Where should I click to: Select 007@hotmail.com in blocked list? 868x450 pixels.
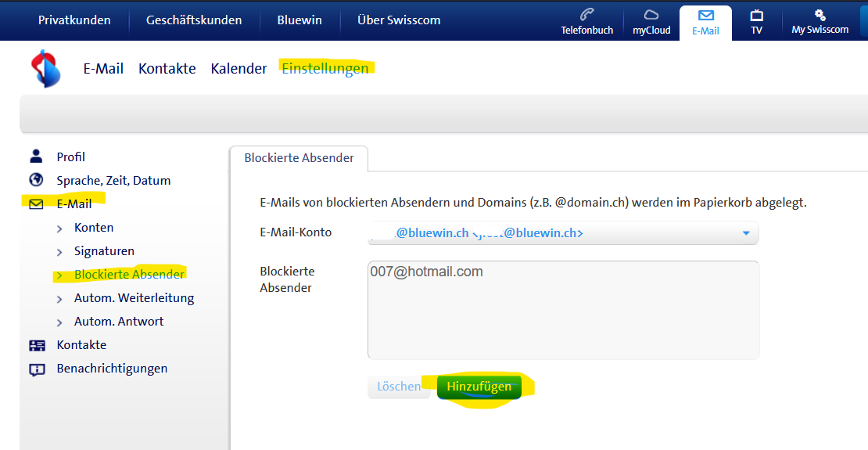(x=426, y=272)
